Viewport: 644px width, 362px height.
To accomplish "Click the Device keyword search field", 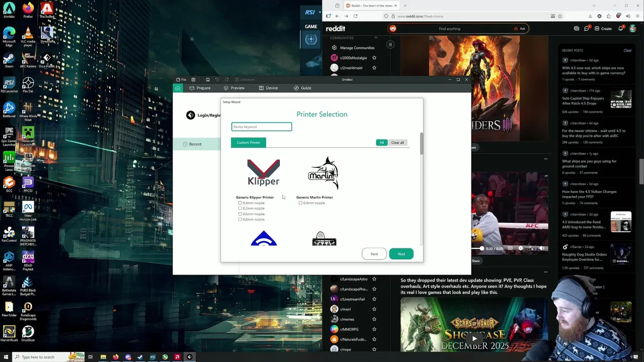I will pos(262,127).
